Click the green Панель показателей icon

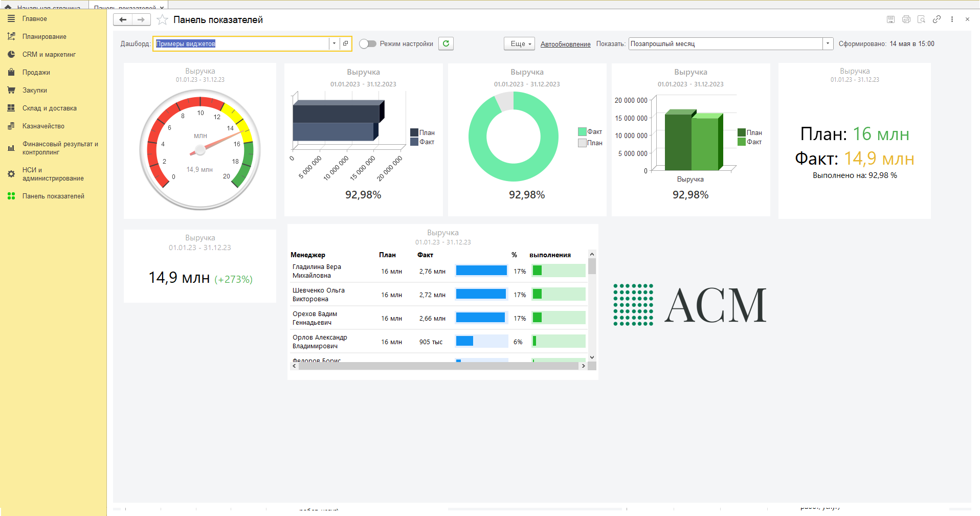[11, 196]
